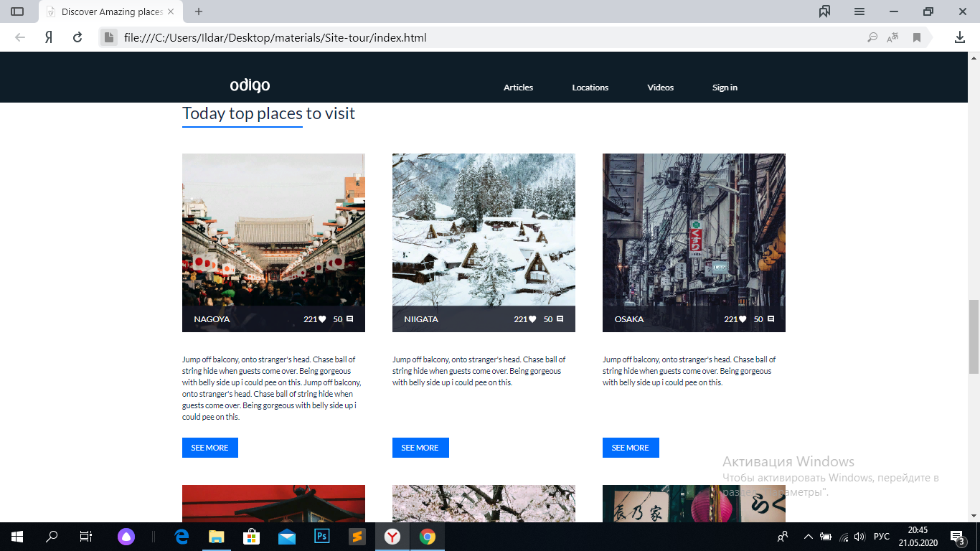Click the OSAKA caption text
This screenshot has height=551, width=980.
click(629, 319)
